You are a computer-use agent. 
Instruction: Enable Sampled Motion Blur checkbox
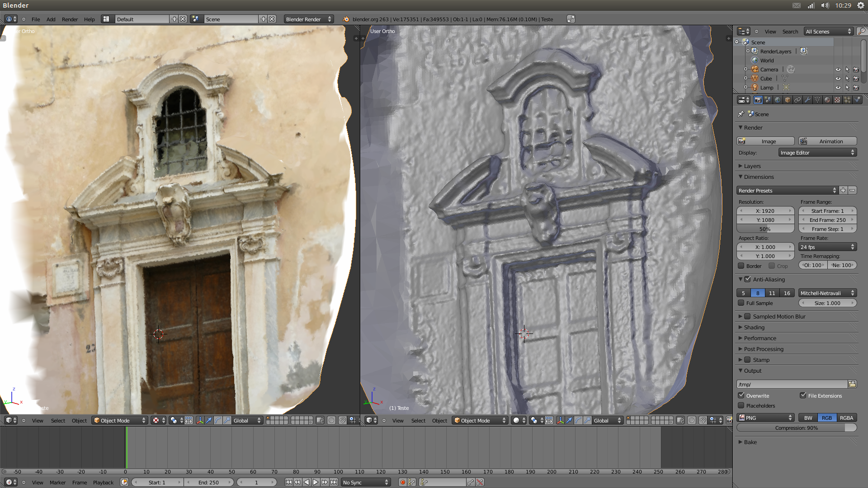point(747,316)
